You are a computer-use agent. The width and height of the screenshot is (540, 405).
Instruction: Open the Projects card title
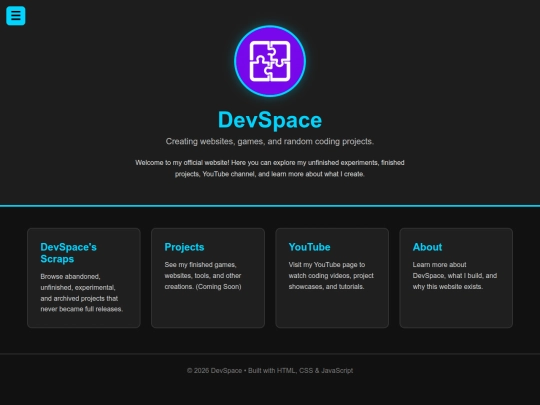[184, 247]
